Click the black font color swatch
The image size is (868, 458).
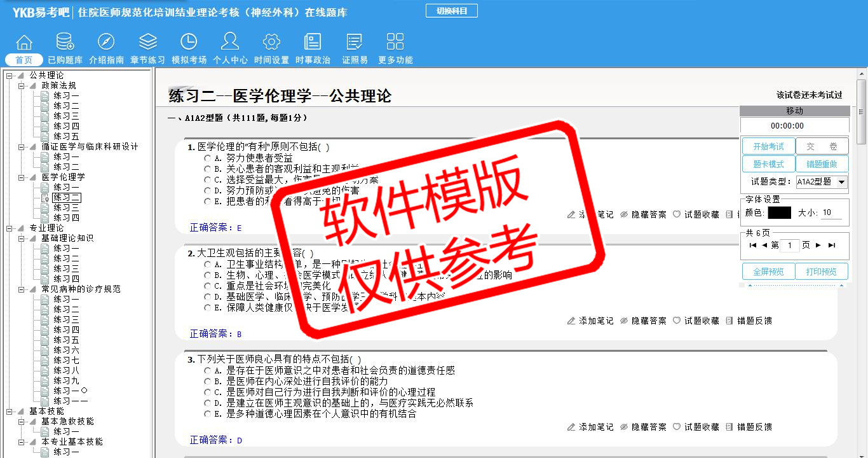[x=779, y=213]
